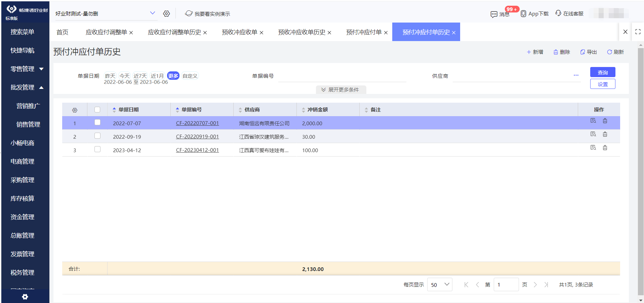This screenshot has height=303, width=644.
Task: Open document link CF-20230412-001
Action: 197,150
